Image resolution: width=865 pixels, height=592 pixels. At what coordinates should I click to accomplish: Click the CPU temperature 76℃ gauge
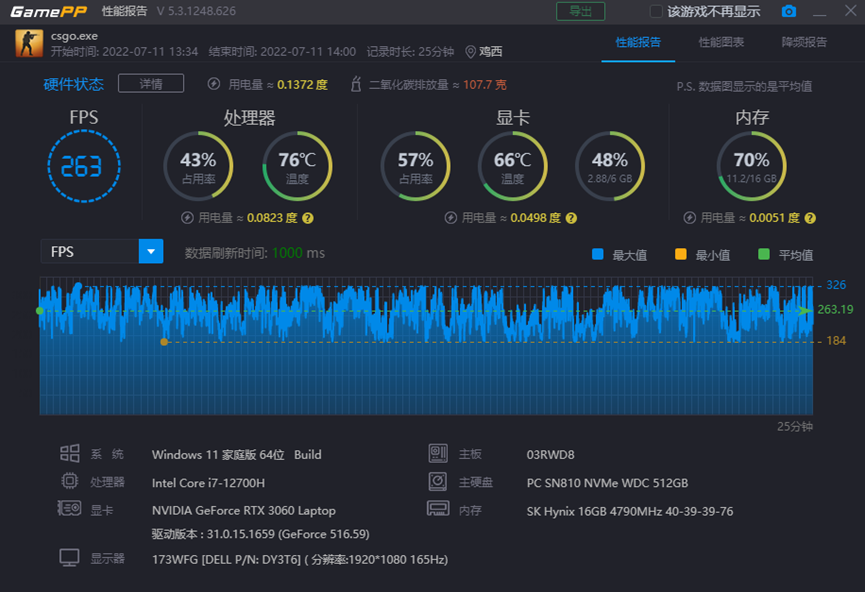pos(297,166)
